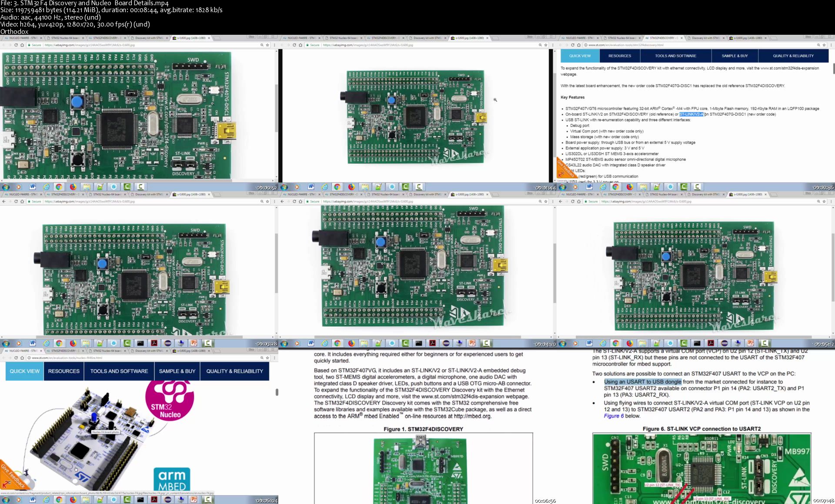Image resolution: width=835 pixels, height=504 pixels.
Task: Click QUALITY & RELIABILITY in the 00:02:36 frame
Action: [793, 56]
